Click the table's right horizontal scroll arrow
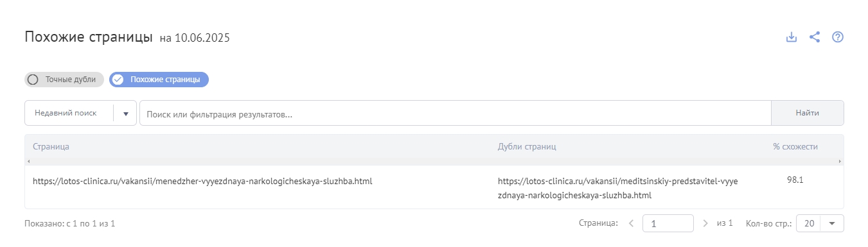The height and width of the screenshot is (247, 868). [x=840, y=162]
